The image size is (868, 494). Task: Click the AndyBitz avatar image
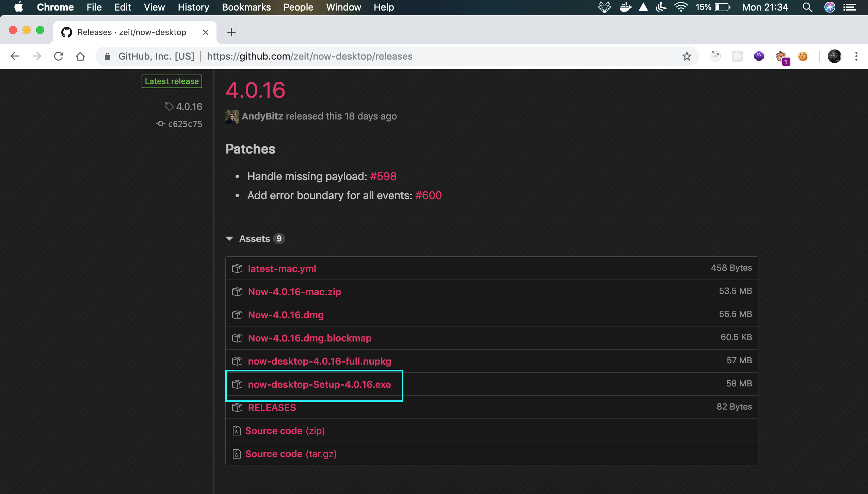pos(232,116)
